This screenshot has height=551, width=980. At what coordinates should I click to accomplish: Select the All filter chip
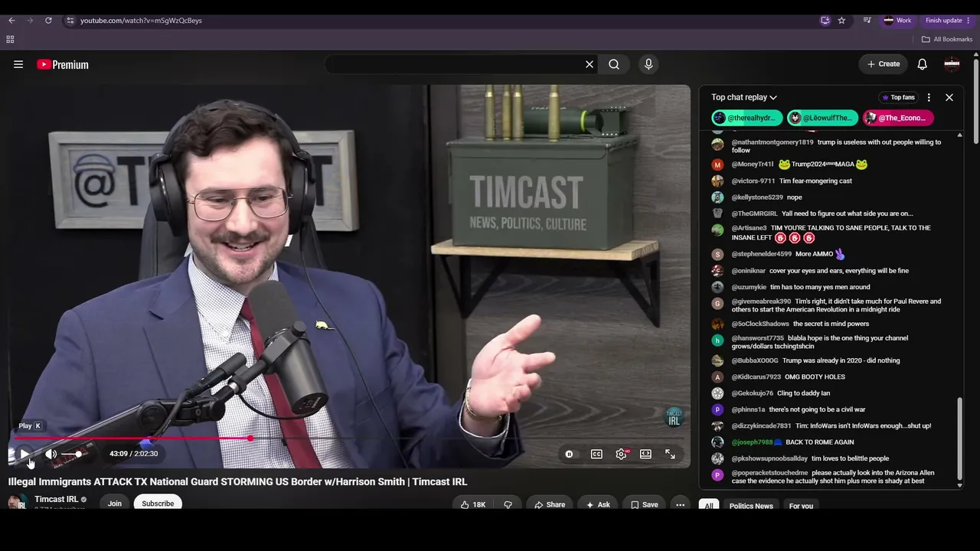[x=709, y=506]
